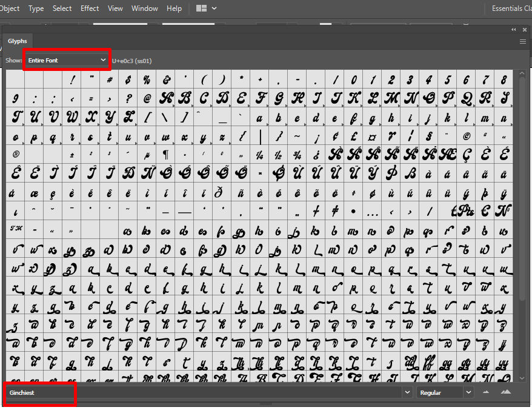
Task: Select the Pts peseta glyph
Action: click(x=466, y=211)
